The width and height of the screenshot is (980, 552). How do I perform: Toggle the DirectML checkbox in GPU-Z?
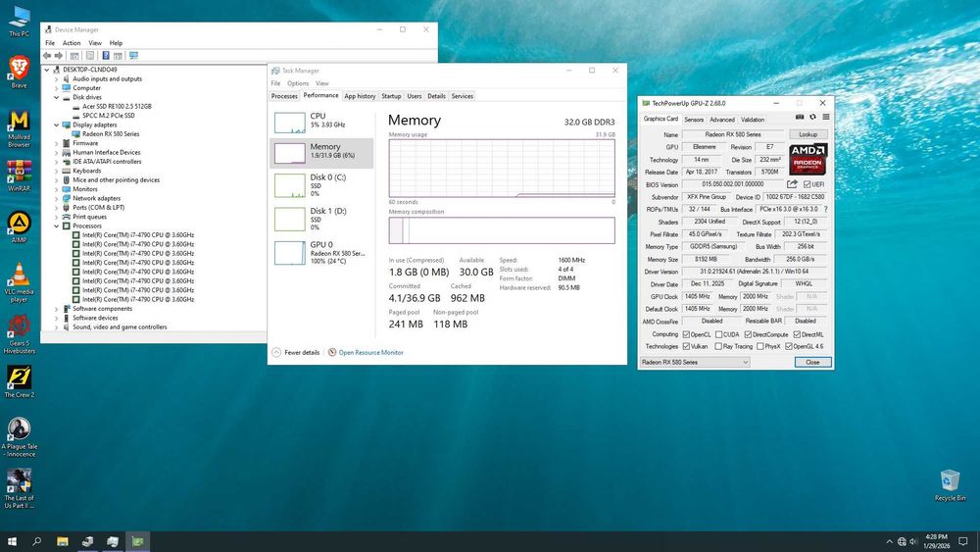(797, 334)
